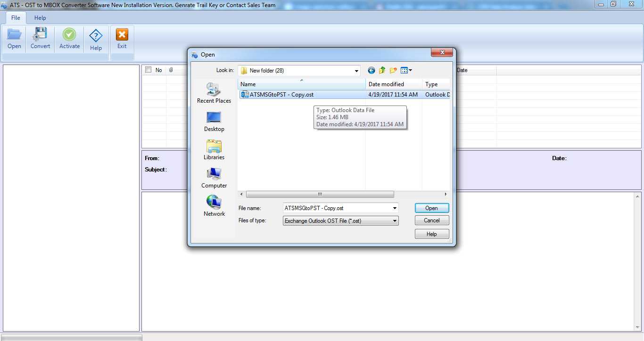The height and width of the screenshot is (341, 644).
Task: Go up one folder level
Action: (x=382, y=70)
